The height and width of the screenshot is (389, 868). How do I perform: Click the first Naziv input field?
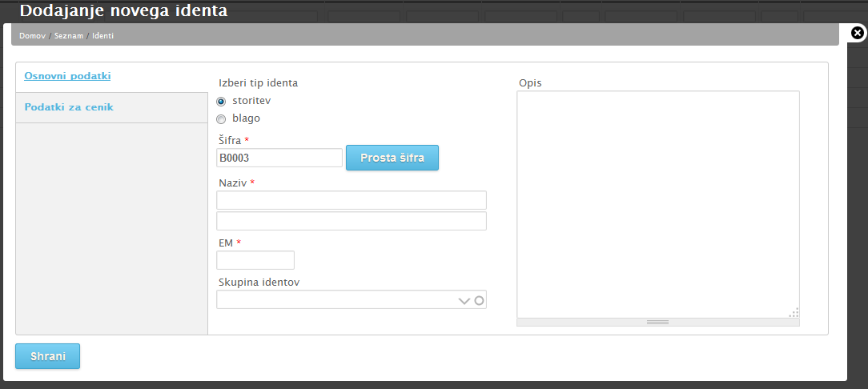coord(351,200)
